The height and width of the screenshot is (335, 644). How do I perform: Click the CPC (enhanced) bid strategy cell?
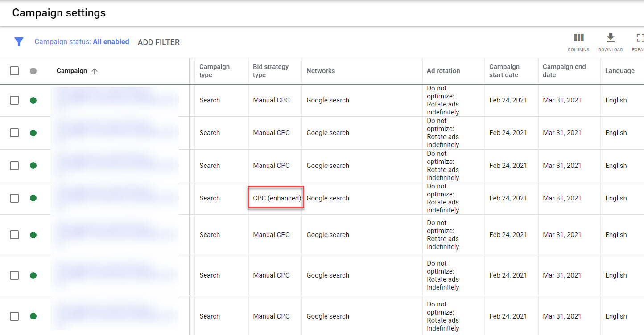277,198
